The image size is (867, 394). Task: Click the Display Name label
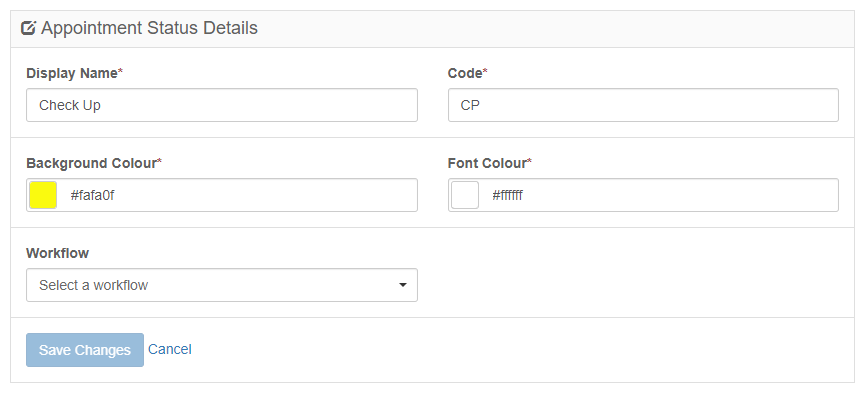(x=72, y=73)
